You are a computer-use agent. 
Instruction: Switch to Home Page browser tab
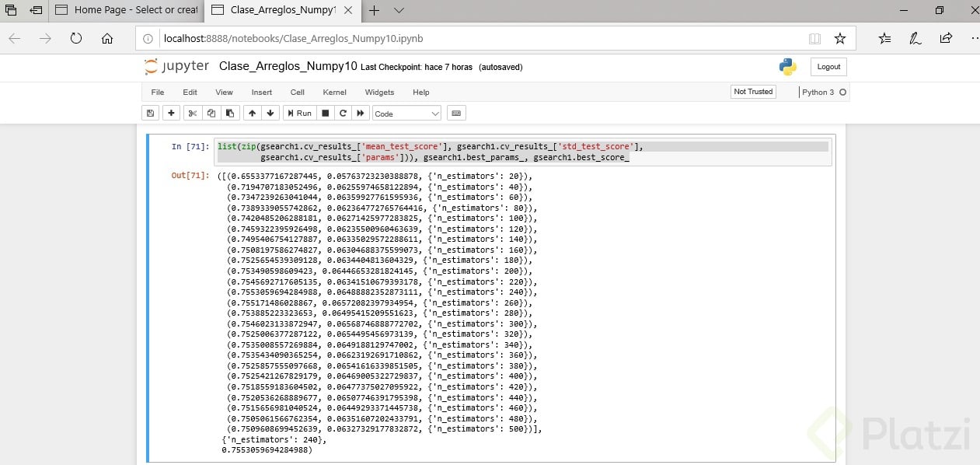(x=127, y=11)
